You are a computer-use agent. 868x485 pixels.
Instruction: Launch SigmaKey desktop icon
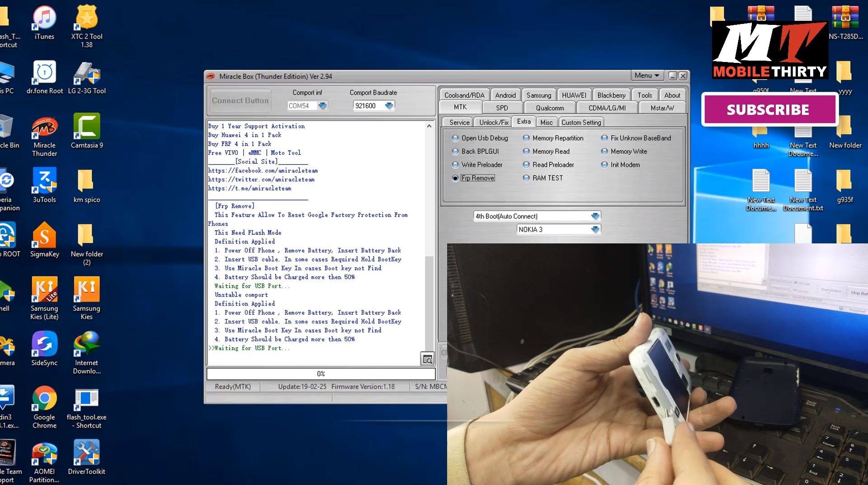point(44,240)
